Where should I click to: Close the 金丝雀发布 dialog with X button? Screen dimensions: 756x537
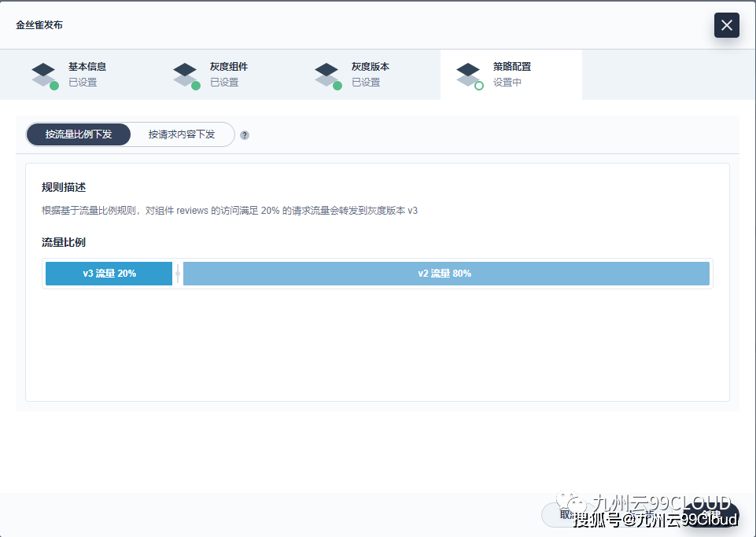point(727,25)
